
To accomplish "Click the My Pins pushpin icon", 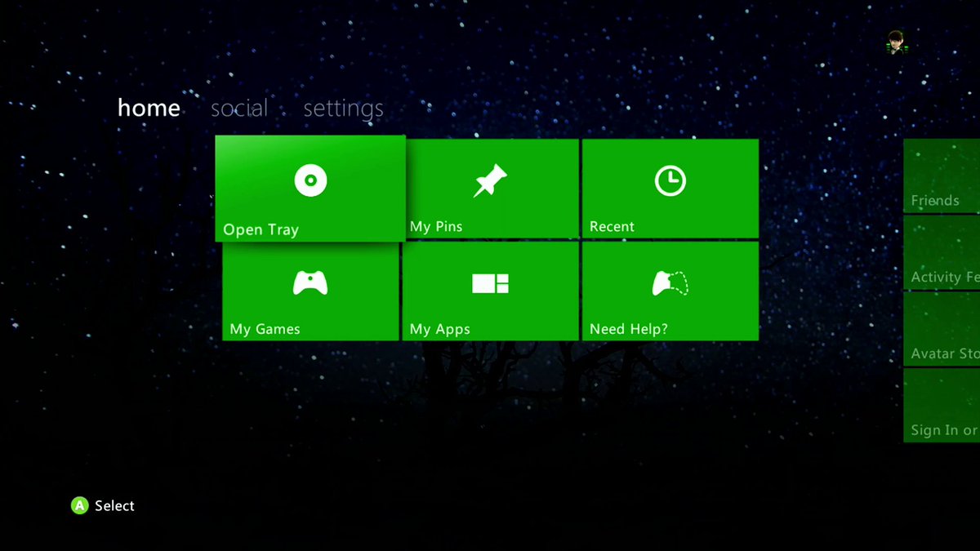I will pyautogui.click(x=490, y=181).
